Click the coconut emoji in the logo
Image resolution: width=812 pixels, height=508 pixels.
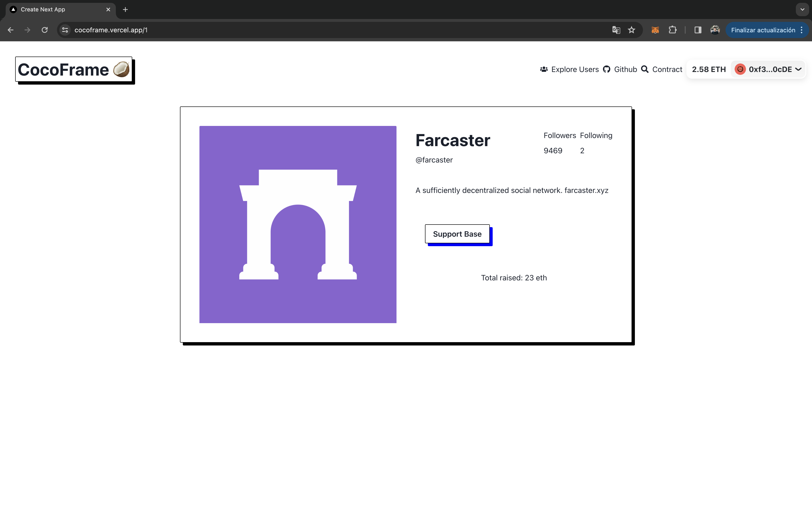click(x=121, y=69)
